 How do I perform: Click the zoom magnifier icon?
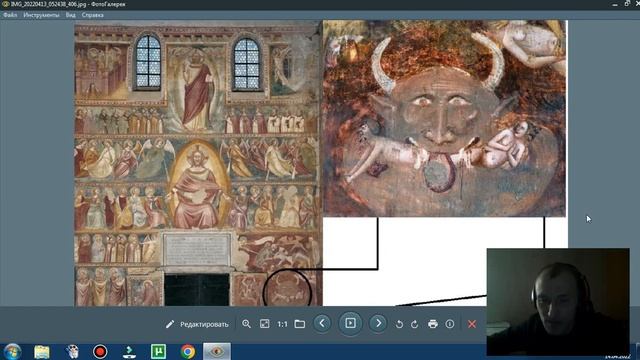tap(246, 324)
